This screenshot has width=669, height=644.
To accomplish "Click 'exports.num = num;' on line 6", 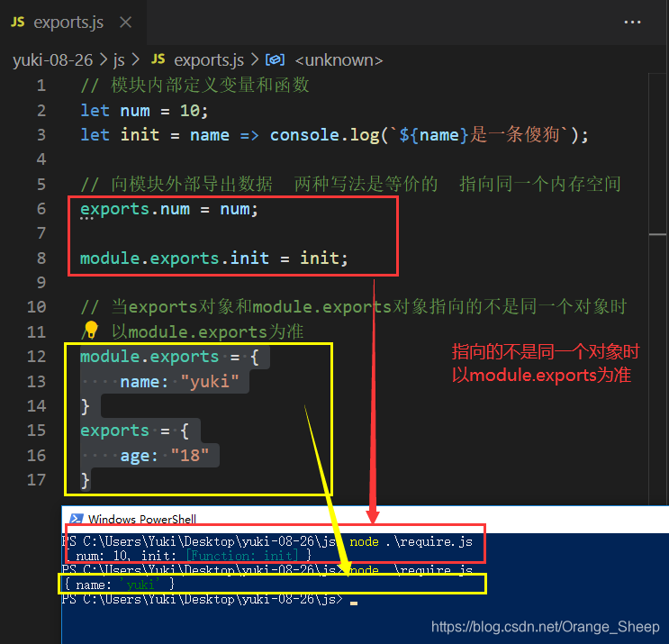I will point(169,209).
